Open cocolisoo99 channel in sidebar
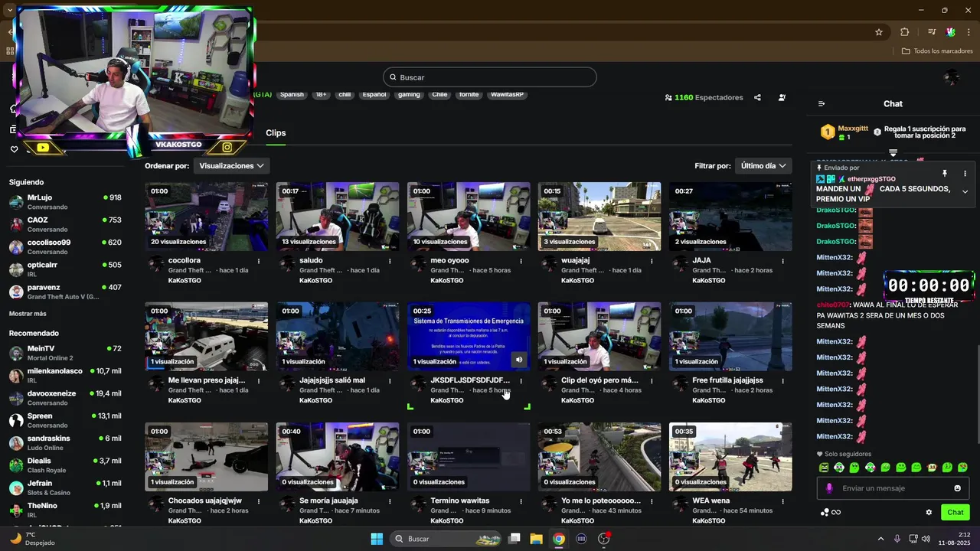980x551 pixels. pos(65,246)
